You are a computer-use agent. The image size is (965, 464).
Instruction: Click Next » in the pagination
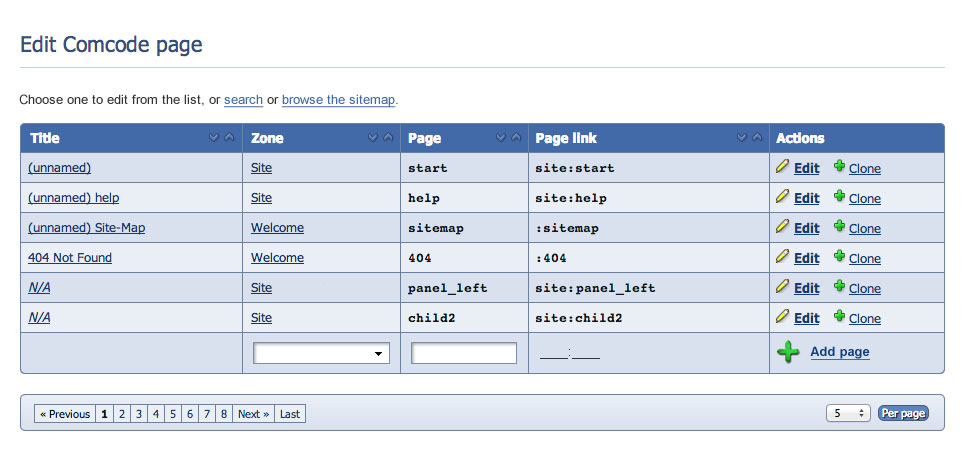click(253, 414)
